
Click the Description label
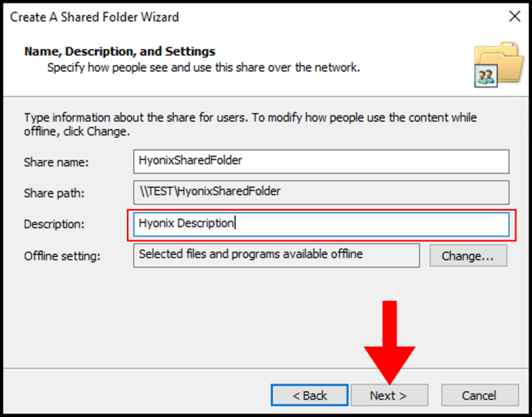point(54,224)
